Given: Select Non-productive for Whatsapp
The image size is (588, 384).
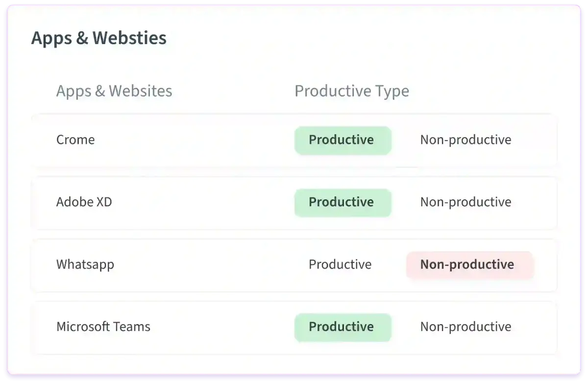Looking at the screenshot, I should tap(469, 265).
